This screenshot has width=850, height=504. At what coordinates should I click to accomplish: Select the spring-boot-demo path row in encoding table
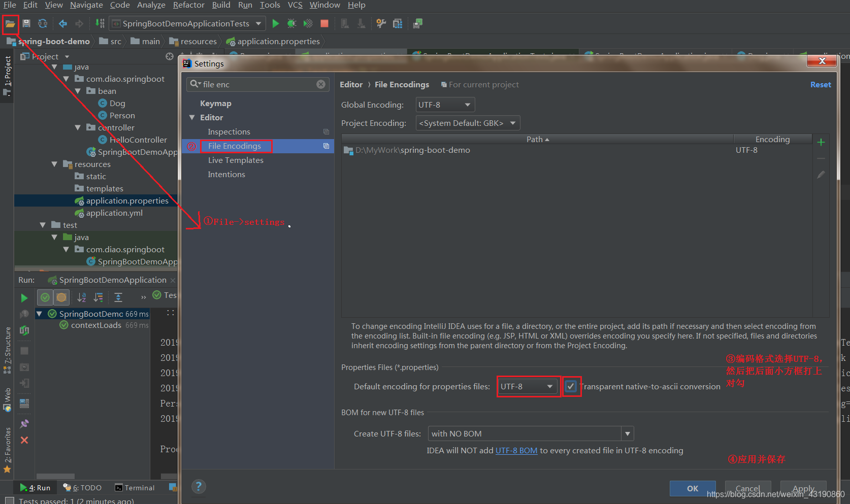(577, 150)
